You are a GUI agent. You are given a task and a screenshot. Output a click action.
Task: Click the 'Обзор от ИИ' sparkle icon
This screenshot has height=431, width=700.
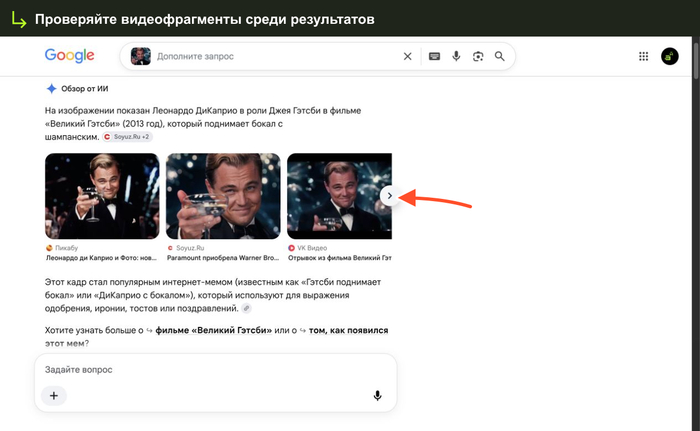click(51, 88)
